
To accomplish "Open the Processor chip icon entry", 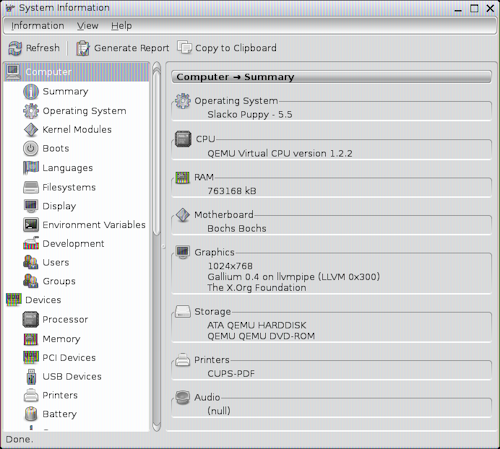I will point(31,319).
